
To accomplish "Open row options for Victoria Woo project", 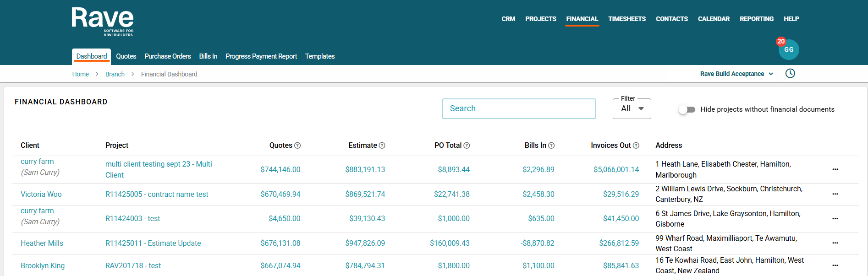I will point(835,194).
